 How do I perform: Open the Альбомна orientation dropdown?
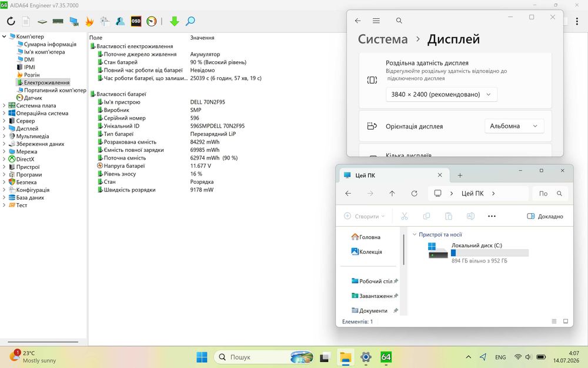(514, 126)
